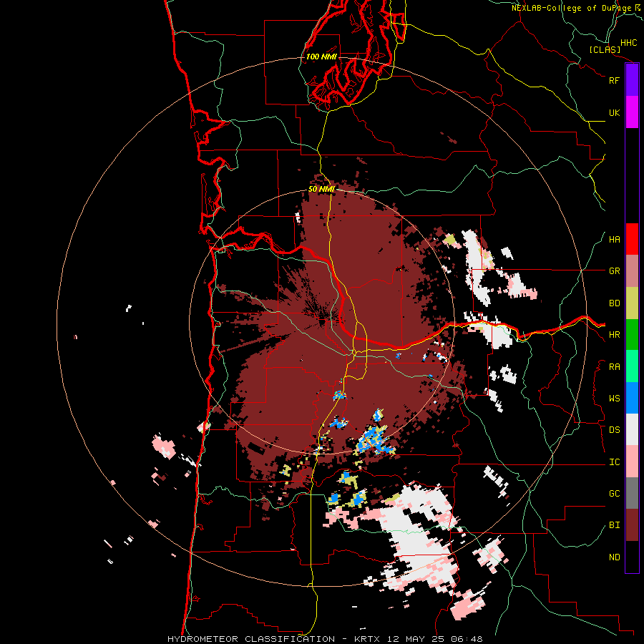Pick the dark green HR legend swatch
The height and width of the screenshot is (644, 644).
pyautogui.click(x=632, y=335)
